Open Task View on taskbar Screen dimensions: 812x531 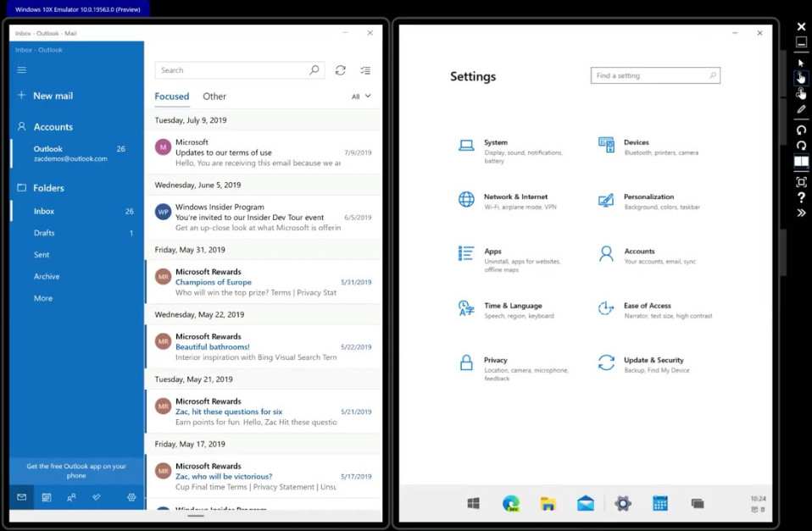click(x=698, y=503)
